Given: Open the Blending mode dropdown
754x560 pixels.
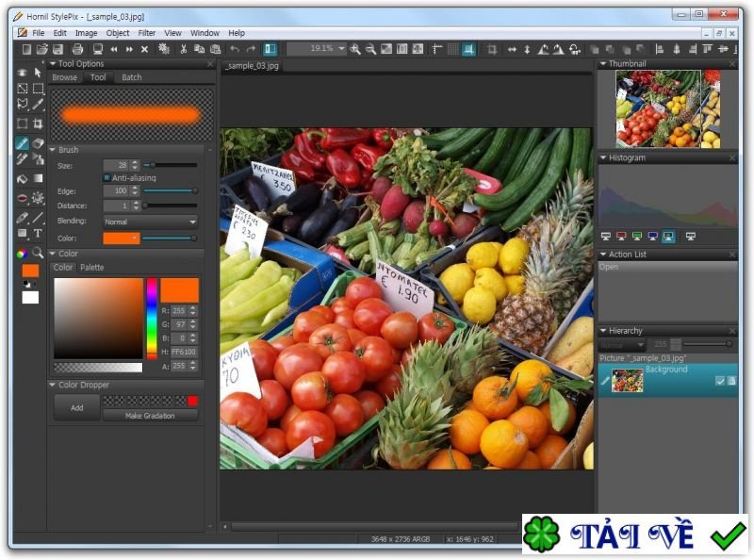Looking at the screenshot, I should pyautogui.click(x=150, y=222).
